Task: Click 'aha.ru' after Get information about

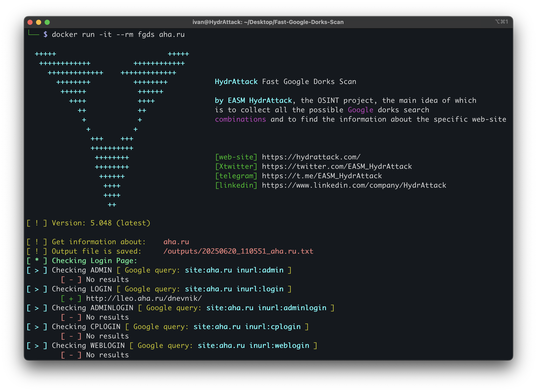Action: click(176, 242)
